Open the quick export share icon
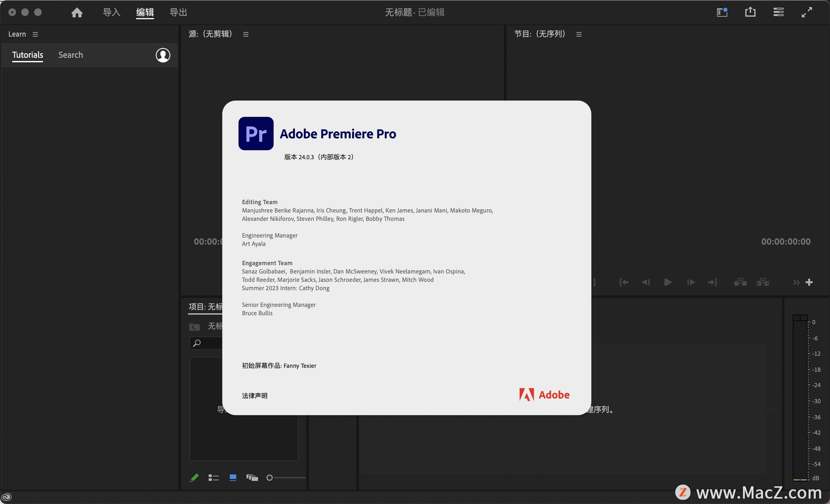The height and width of the screenshot is (504, 830). [x=750, y=12]
